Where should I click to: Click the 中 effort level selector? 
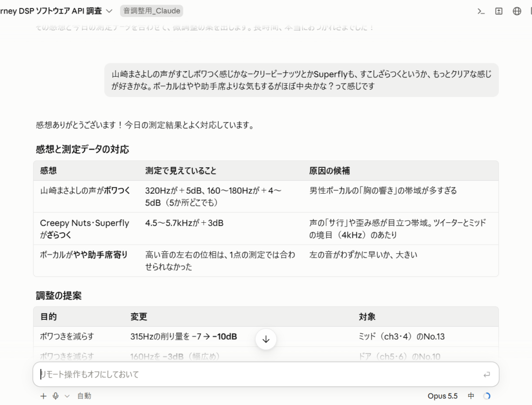471,396
